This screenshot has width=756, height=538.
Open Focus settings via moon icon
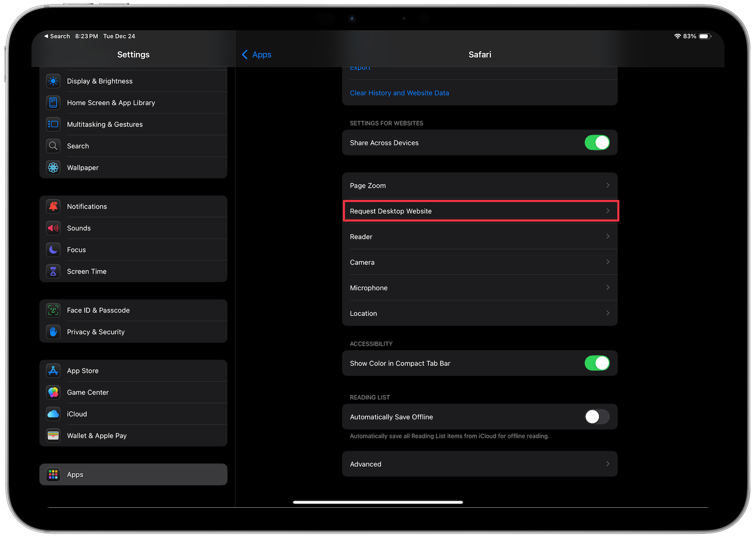pyautogui.click(x=53, y=249)
